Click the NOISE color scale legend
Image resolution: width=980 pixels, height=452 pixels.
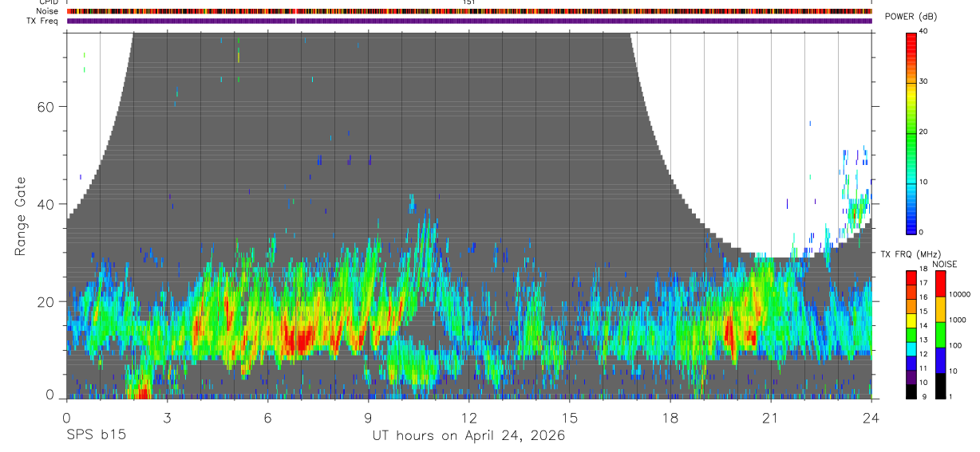tap(940, 334)
